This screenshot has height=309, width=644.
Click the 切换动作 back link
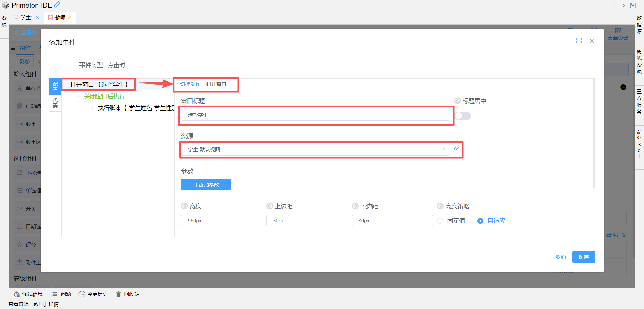[x=189, y=84]
